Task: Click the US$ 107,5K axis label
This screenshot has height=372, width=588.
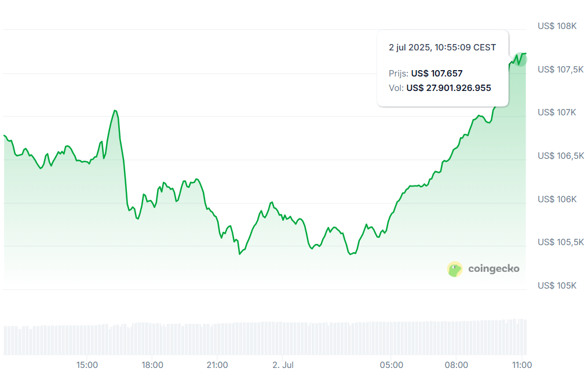Action: (561, 70)
